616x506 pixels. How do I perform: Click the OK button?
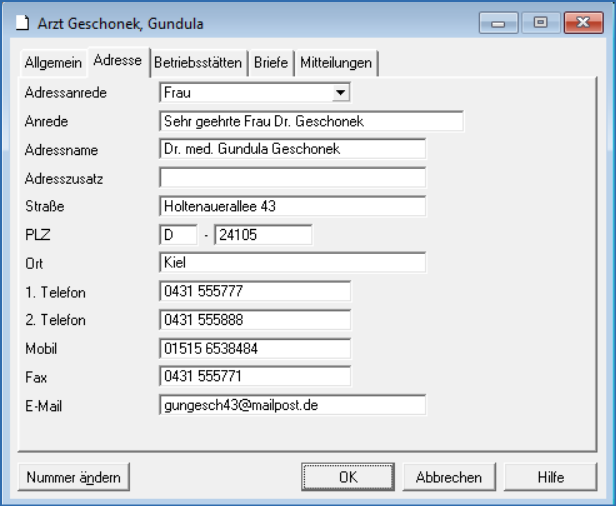click(x=348, y=477)
